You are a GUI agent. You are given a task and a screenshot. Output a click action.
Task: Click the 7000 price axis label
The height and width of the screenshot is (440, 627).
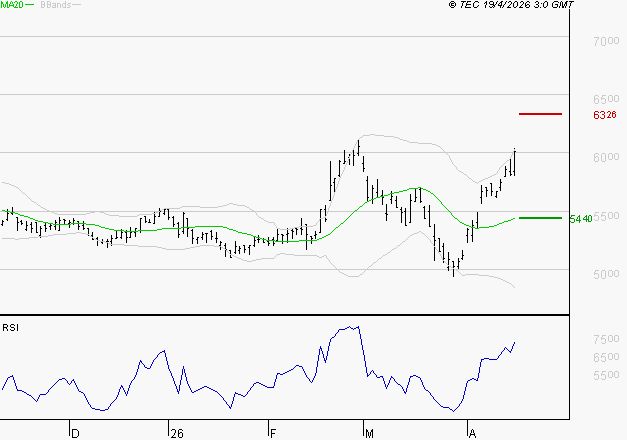(x=606, y=41)
